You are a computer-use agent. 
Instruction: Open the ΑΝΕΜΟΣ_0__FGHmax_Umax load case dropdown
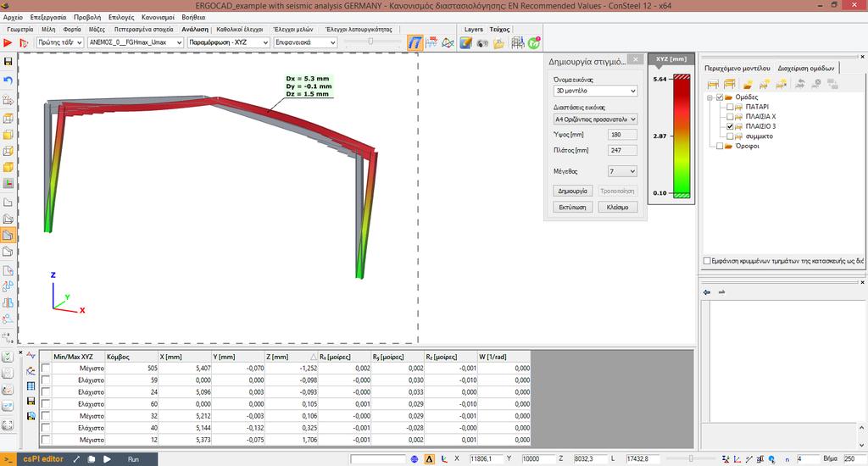[135, 42]
